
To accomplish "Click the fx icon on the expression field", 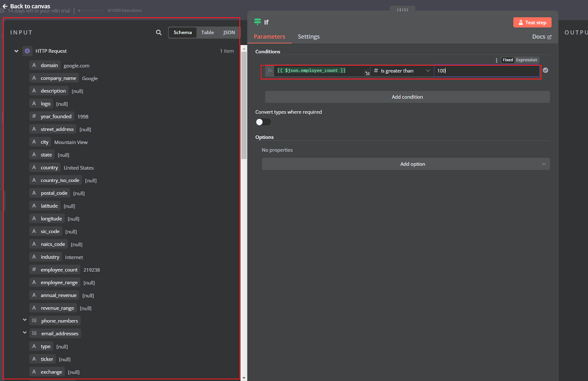I will [x=270, y=71].
